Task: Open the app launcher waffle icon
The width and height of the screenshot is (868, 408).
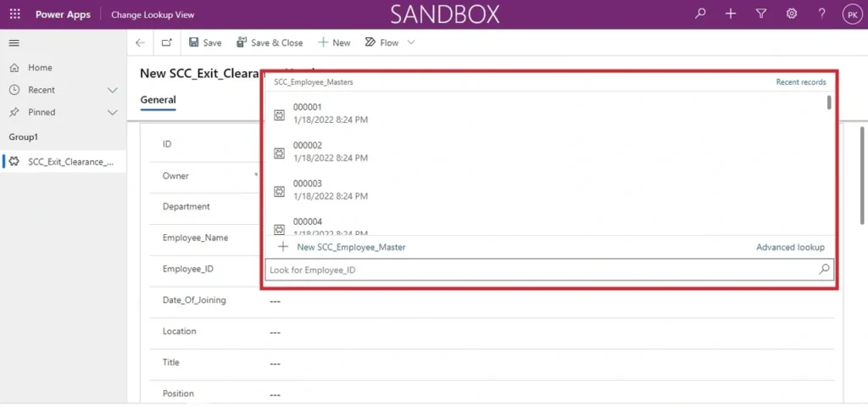Action: pyautogui.click(x=15, y=14)
